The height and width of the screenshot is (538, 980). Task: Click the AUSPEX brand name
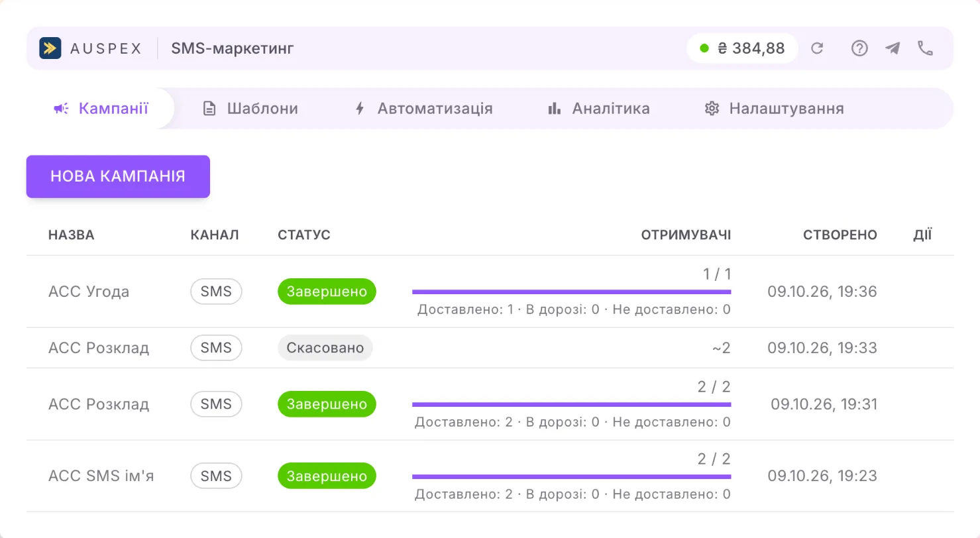105,48
